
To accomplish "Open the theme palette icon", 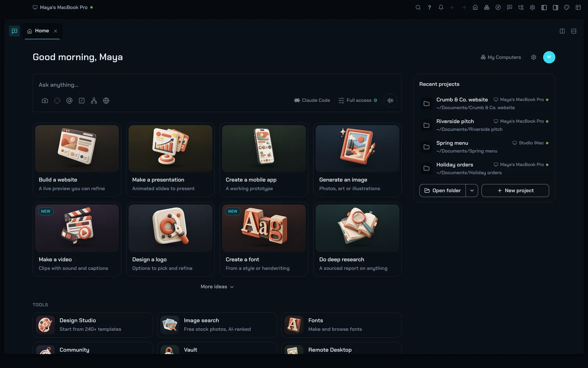I will pos(567,7).
